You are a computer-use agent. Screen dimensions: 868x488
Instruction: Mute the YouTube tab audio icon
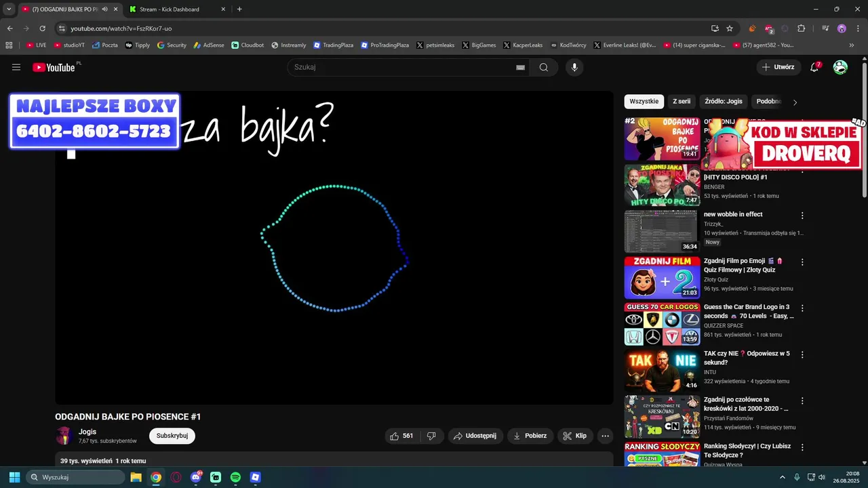(104, 9)
